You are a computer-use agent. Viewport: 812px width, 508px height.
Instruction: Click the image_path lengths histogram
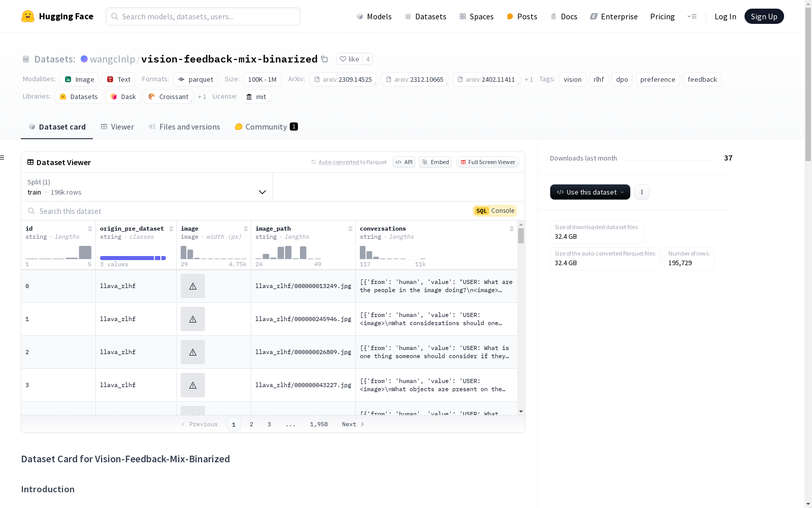point(288,252)
